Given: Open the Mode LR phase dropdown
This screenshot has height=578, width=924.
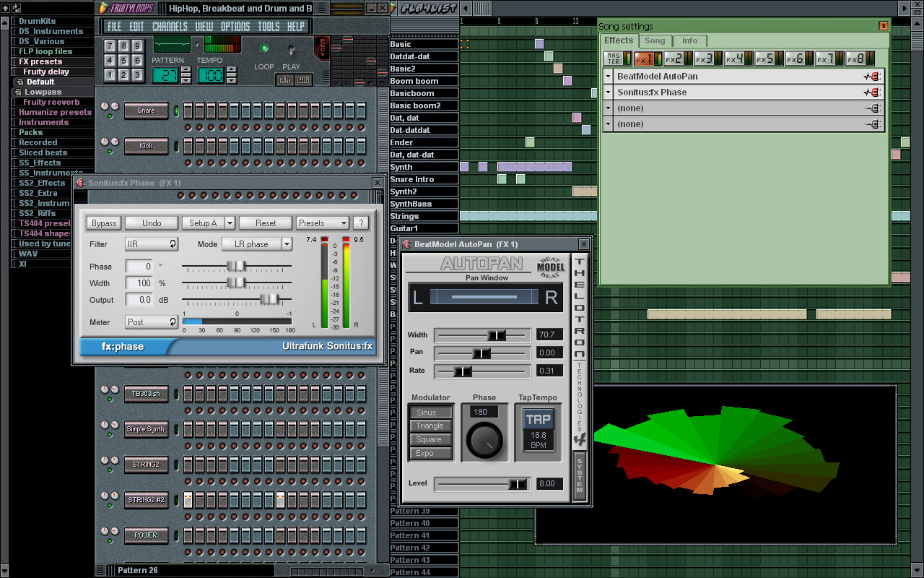Looking at the screenshot, I should coord(257,244).
